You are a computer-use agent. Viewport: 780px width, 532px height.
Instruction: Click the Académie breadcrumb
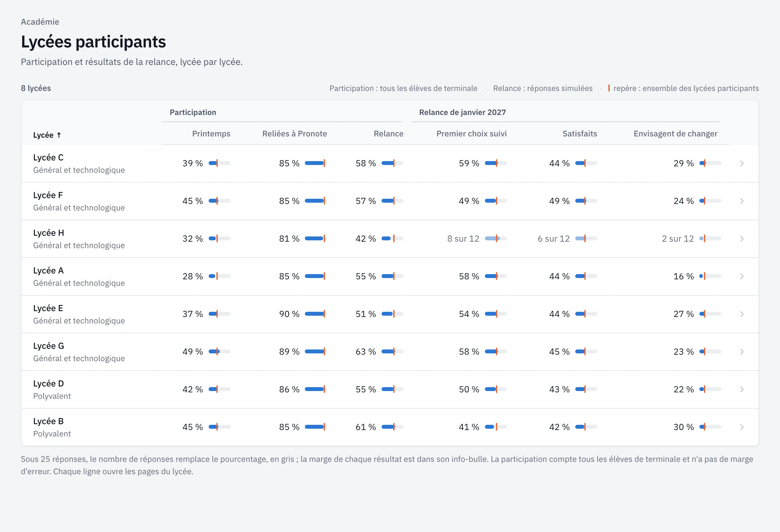point(40,22)
